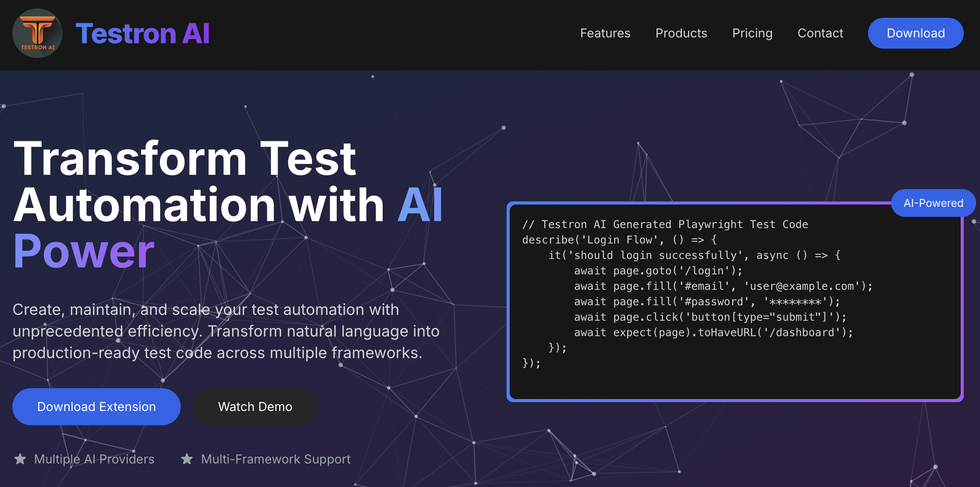The image size is (980, 487).
Task: Click the Multiple AI Providers label
Action: (x=95, y=459)
